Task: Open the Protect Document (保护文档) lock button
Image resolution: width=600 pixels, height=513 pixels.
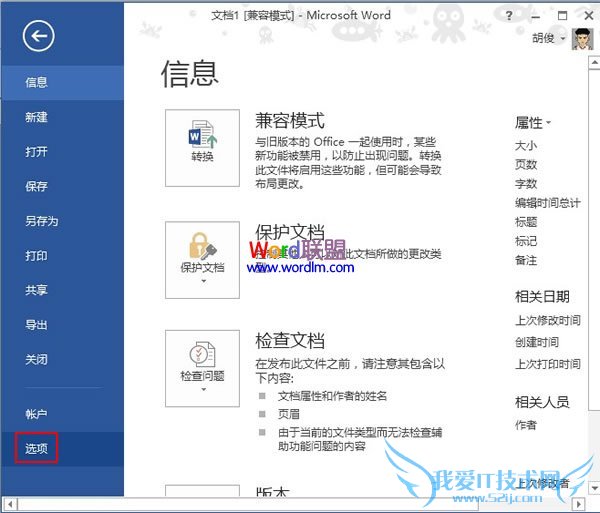Action: click(x=202, y=260)
